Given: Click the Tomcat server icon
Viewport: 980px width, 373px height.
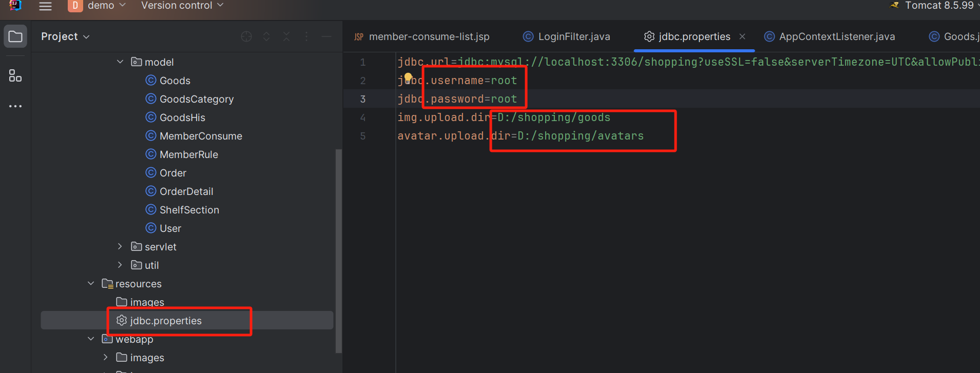Looking at the screenshot, I should click(895, 5).
